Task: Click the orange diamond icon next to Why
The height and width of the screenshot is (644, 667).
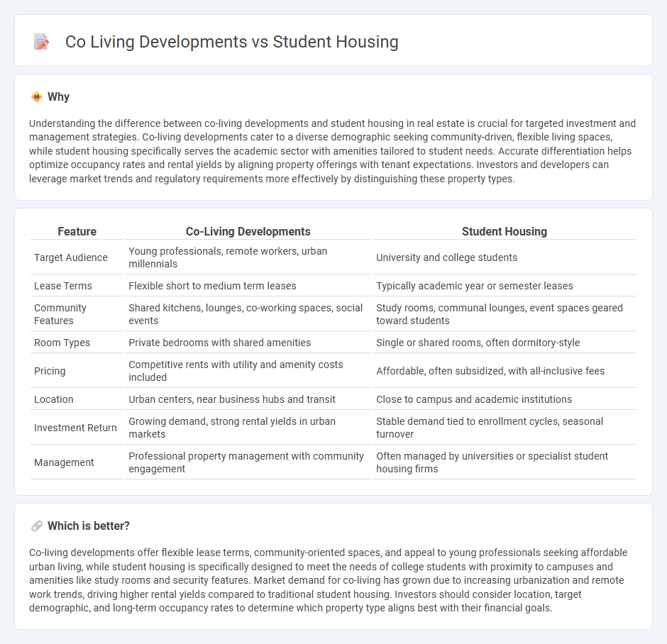Action: pyautogui.click(x=37, y=97)
